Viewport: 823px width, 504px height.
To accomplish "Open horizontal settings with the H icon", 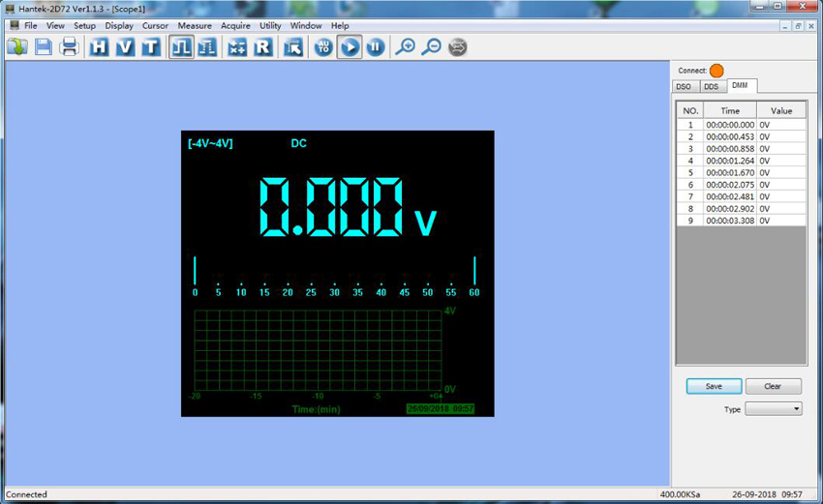I will click(98, 47).
